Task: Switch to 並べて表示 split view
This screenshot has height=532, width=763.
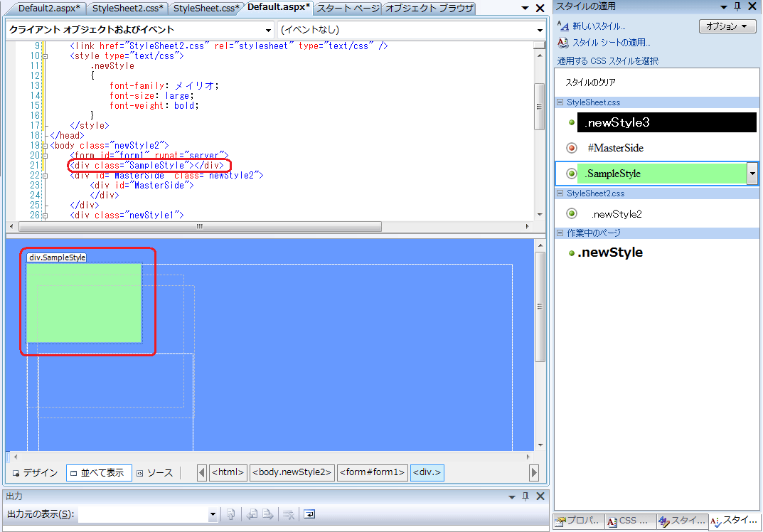Action: pyautogui.click(x=98, y=473)
